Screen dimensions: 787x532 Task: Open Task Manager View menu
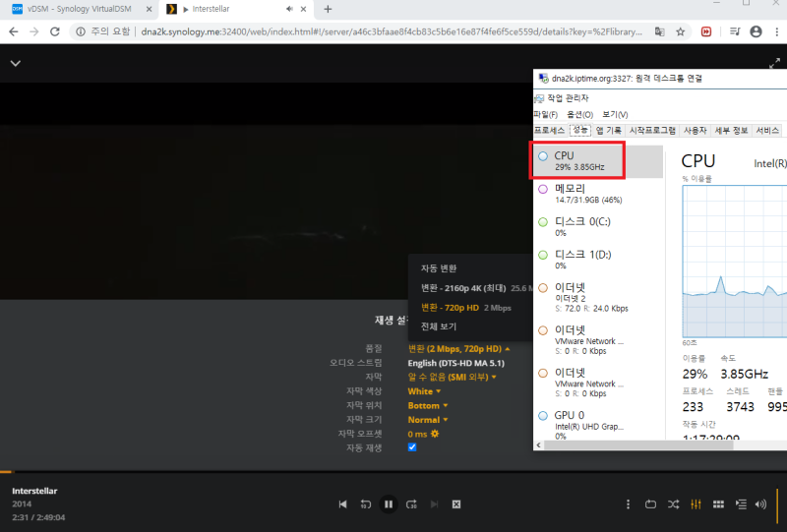pos(615,114)
